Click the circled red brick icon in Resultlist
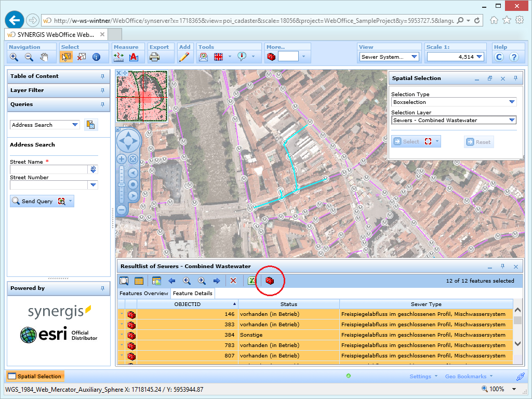Viewport: 532px width, 399px height. click(x=270, y=281)
